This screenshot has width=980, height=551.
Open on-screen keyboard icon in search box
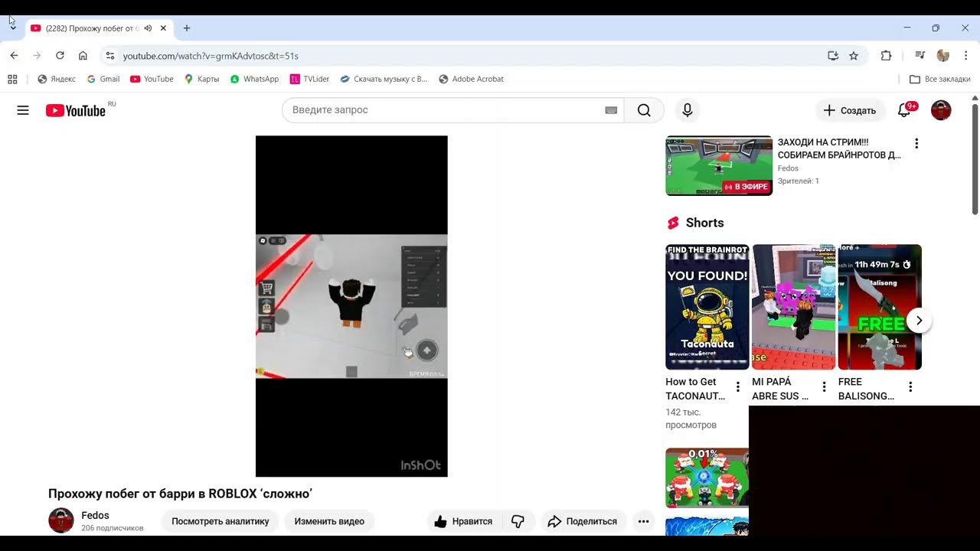(611, 110)
